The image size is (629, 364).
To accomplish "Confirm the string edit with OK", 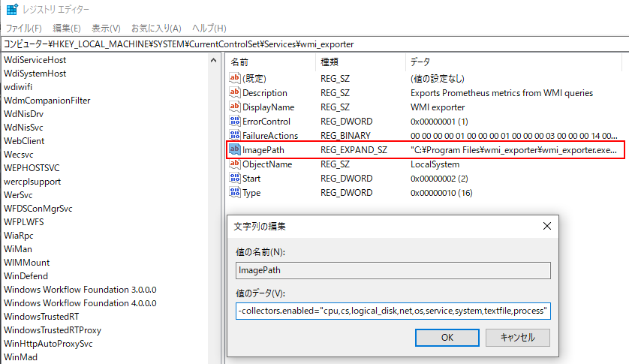I will tap(447, 338).
